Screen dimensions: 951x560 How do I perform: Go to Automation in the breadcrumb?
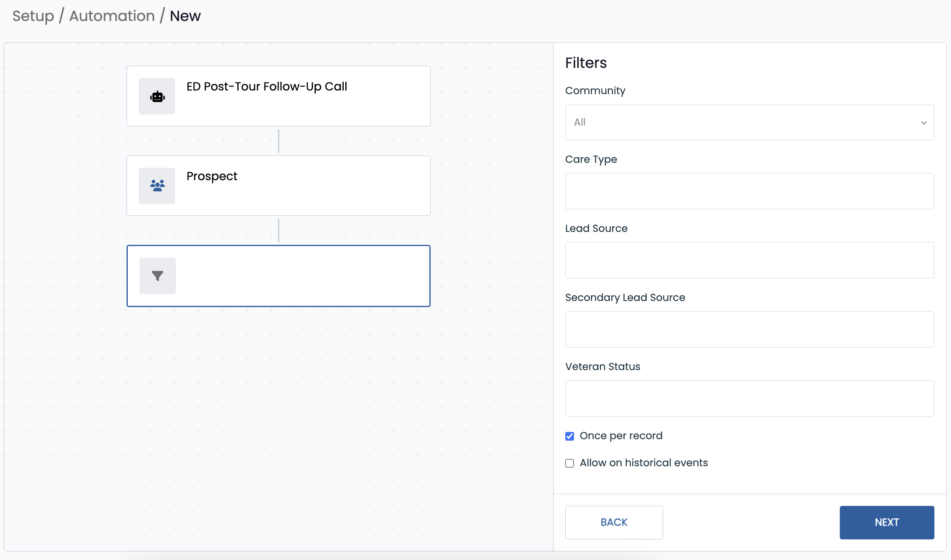point(112,16)
